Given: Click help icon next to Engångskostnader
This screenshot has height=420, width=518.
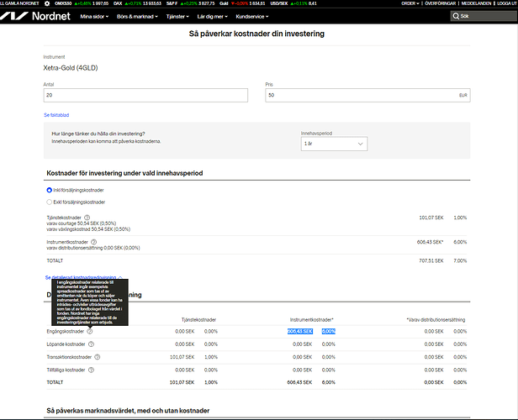Looking at the screenshot, I should click(x=90, y=332).
